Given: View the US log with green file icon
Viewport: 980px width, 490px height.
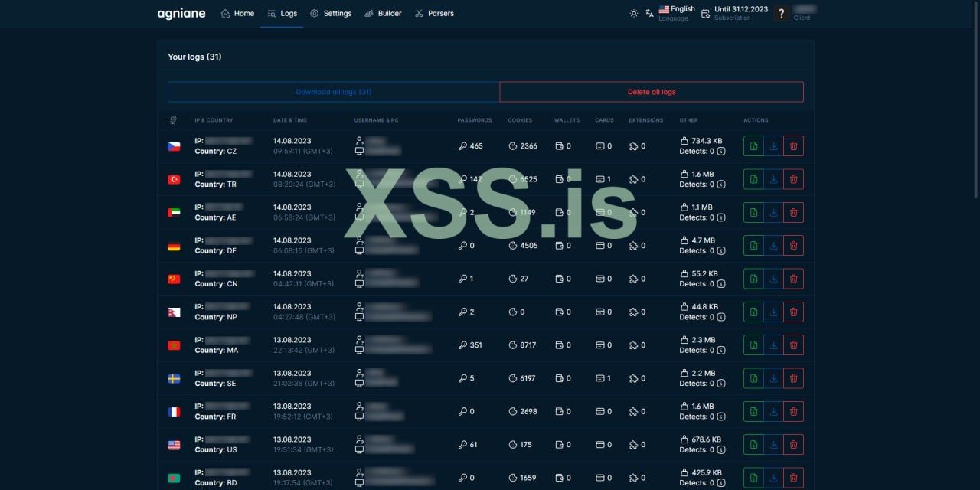Looking at the screenshot, I should pos(753,445).
